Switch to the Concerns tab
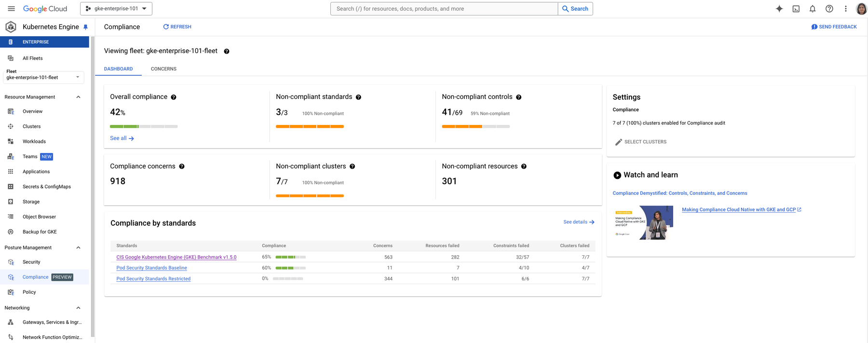 tap(163, 69)
